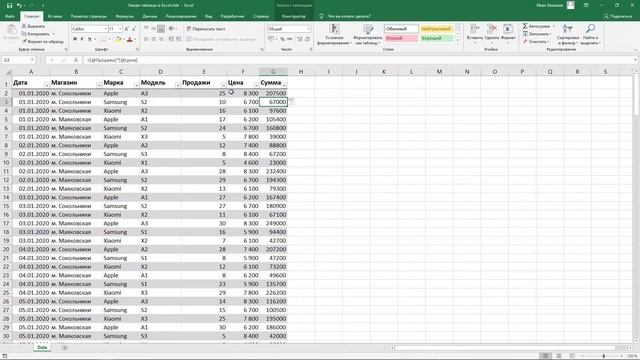Undo the last action

[x=19, y=5]
